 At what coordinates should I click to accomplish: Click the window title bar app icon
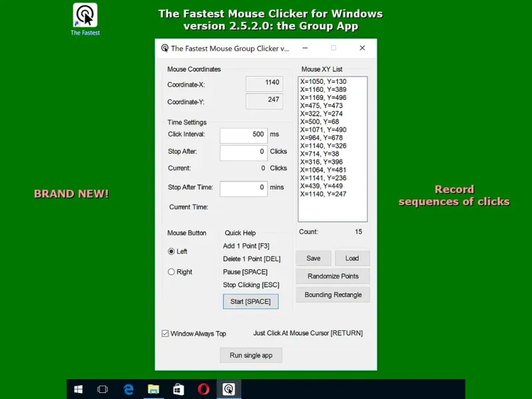pos(164,48)
